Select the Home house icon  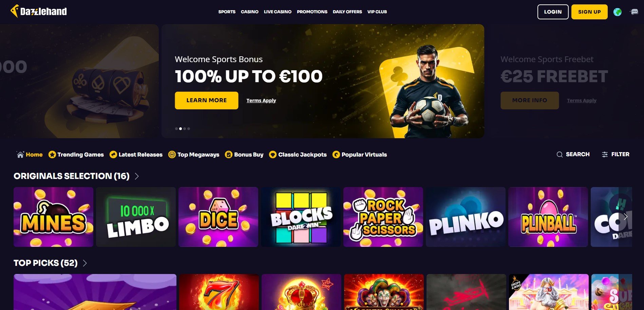tap(20, 154)
